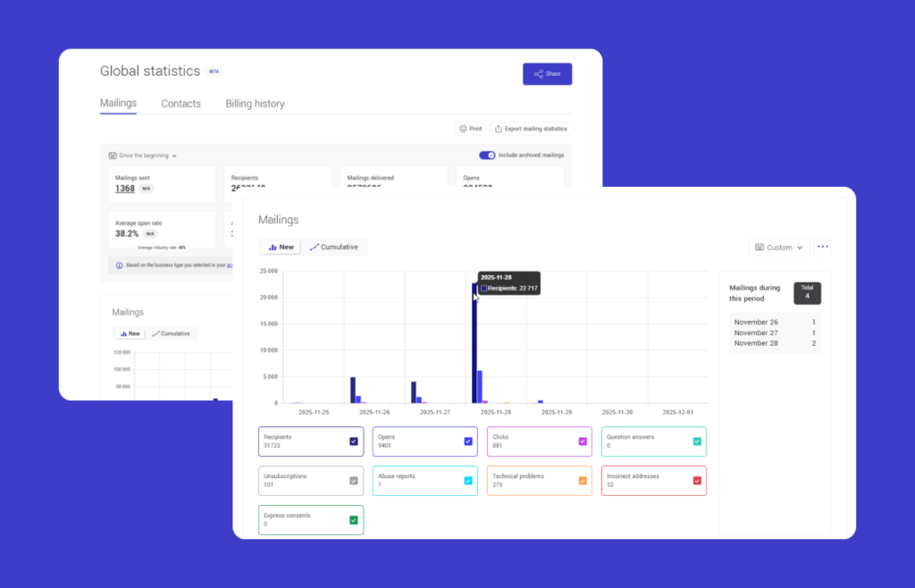
Task: Toggle Include archived mailings switch
Action: (487, 155)
